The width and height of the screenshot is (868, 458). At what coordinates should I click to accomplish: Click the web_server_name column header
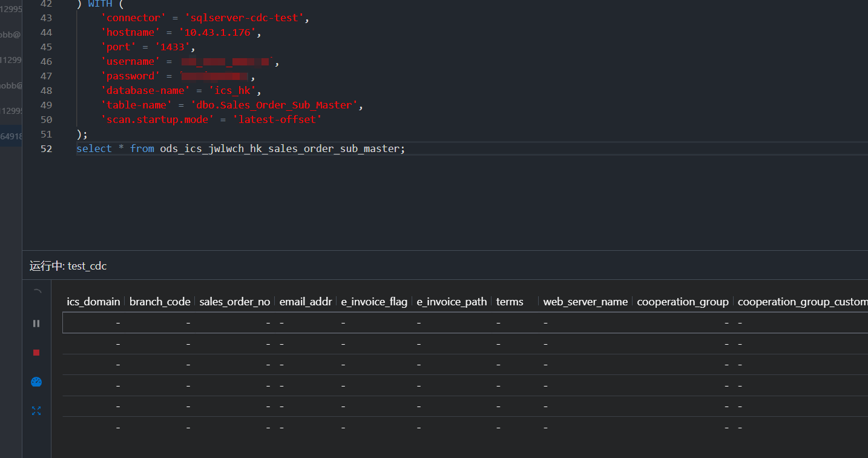pos(585,302)
